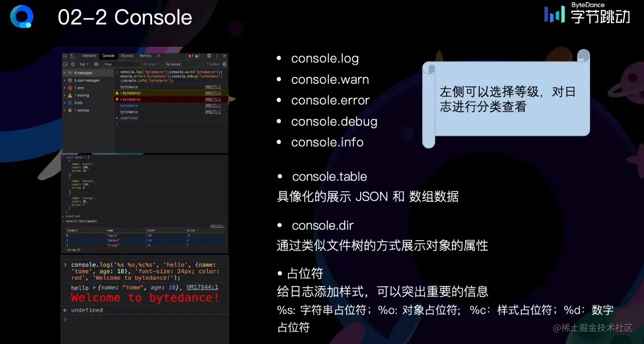Toggle the console sidebar panel icon
644x344 pixels.
click(65, 64)
